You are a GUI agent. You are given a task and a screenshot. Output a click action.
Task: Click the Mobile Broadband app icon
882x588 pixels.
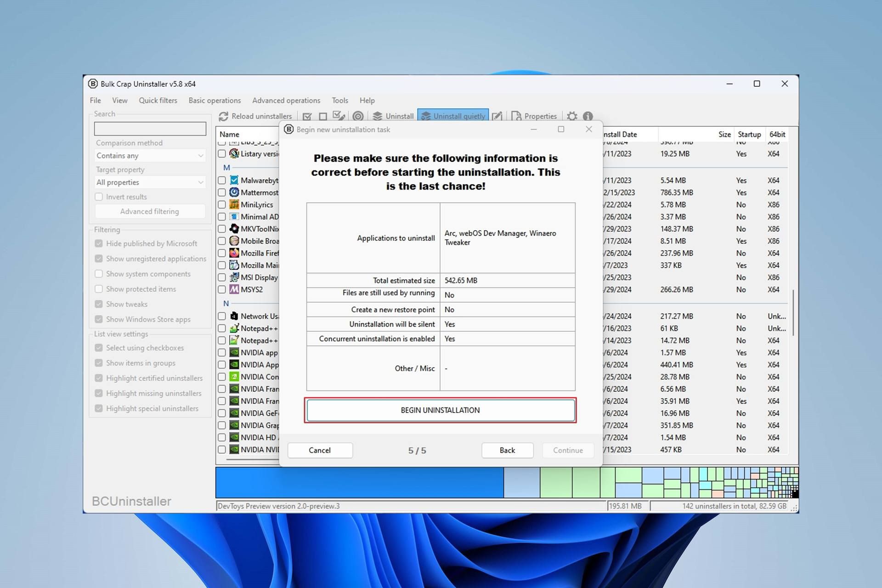pyautogui.click(x=234, y=241)
